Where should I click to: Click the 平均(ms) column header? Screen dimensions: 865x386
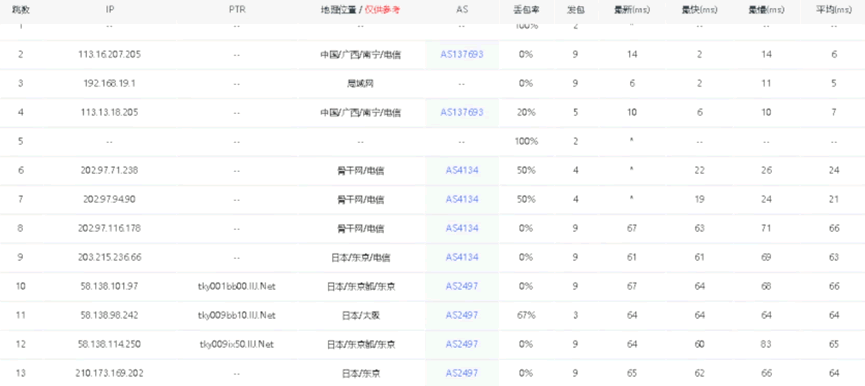tap(834, 10)
